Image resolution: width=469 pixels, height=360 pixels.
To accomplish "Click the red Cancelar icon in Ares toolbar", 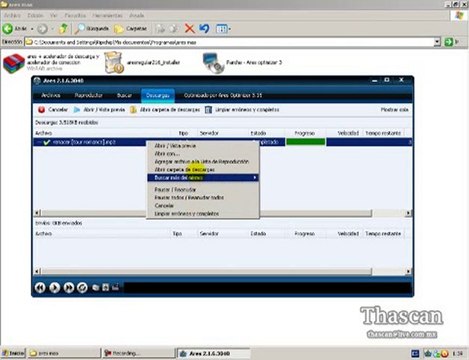I will click(x=41, y=110).
